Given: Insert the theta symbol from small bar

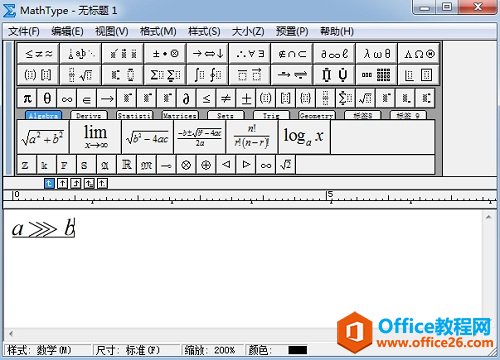Looking at the screenshot, I should point(47,98).
